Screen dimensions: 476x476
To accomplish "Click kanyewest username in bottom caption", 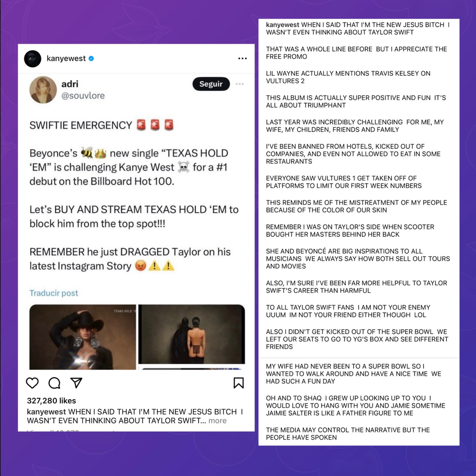I will pos(46,412).
